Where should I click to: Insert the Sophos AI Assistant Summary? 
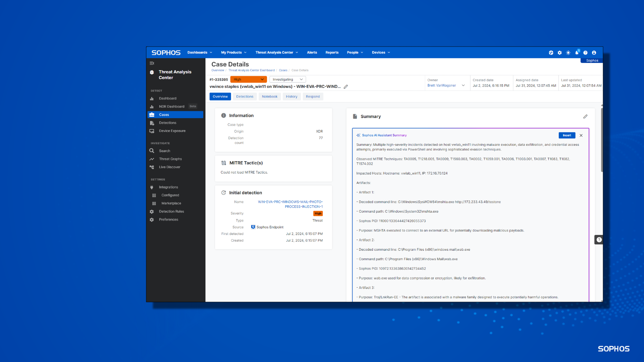tap(567, 135)
